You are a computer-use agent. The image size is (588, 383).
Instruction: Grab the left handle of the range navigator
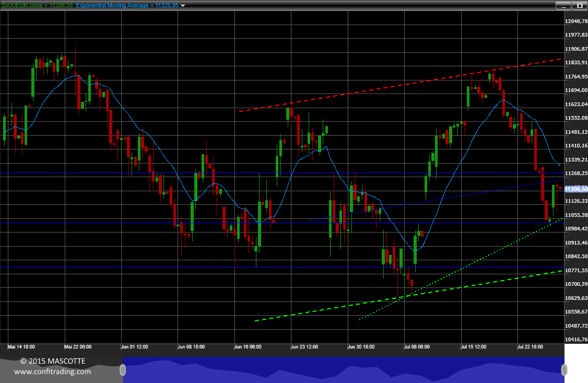123,370
